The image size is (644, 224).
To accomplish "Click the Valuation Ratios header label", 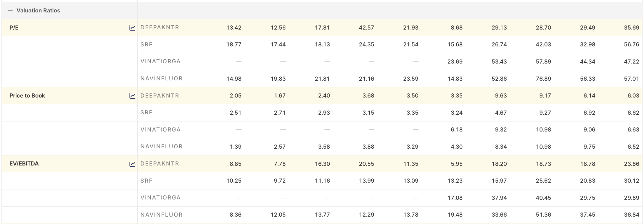I will pyautogui.click(x=38, y=10).
